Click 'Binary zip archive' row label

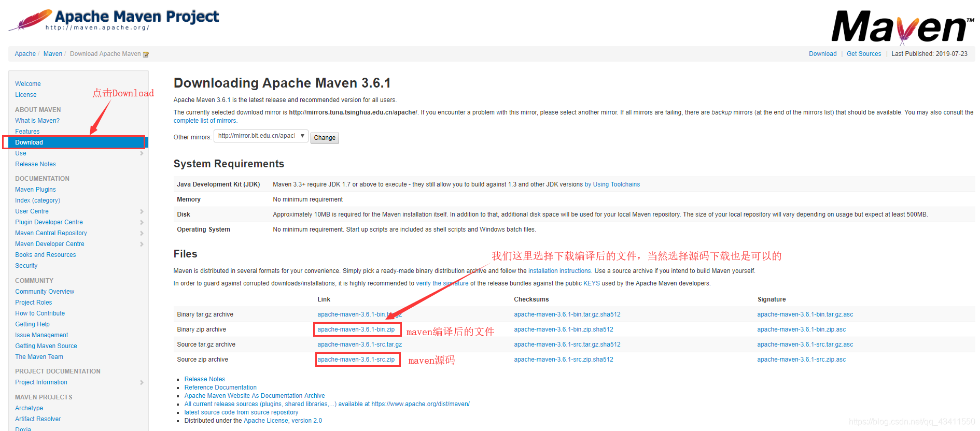pyautogui.click(x=202, y=329)
